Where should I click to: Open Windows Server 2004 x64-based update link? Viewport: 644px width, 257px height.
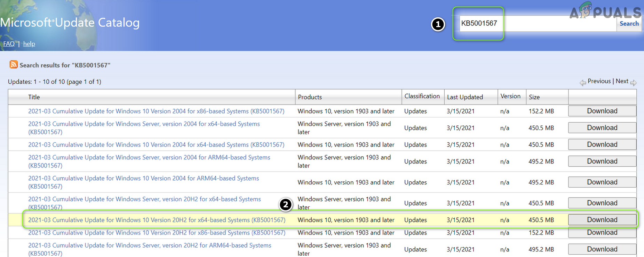pyautogui.click(x=144, y=124)
